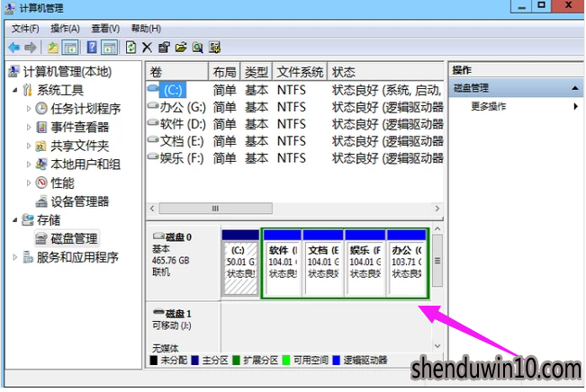
Task: Open the 帮助(H) menu
Action: tap(146, 29)
